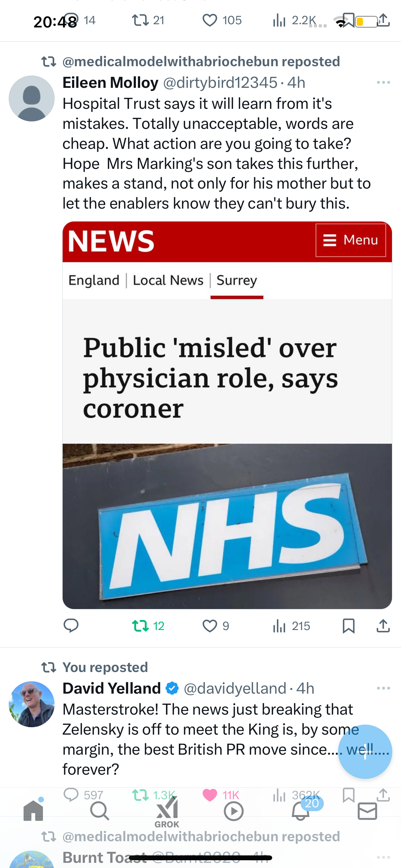Open the NHS article image
Image resolution: width=401 pixels, height=868 pixels.
coord(227,415)
